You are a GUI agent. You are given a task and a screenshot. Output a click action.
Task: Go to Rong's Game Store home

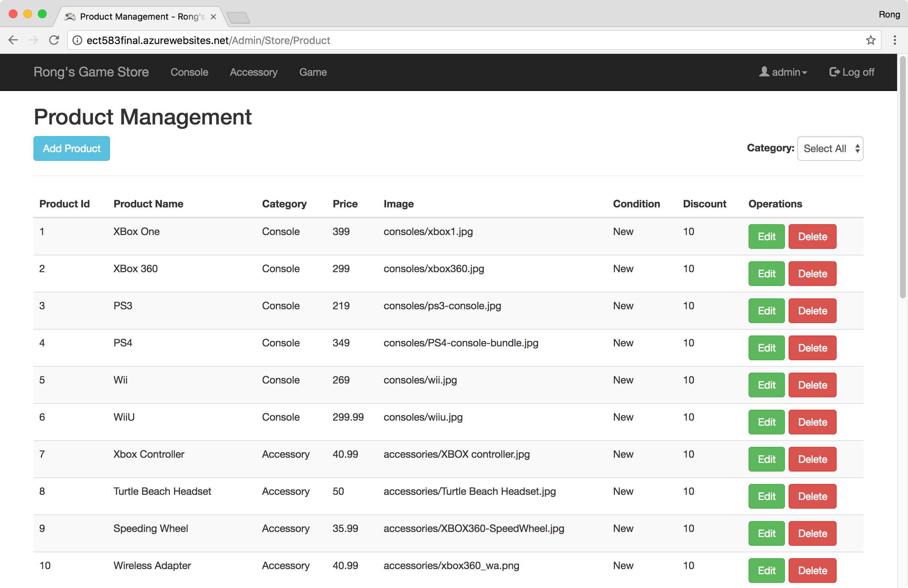[91, 72]
